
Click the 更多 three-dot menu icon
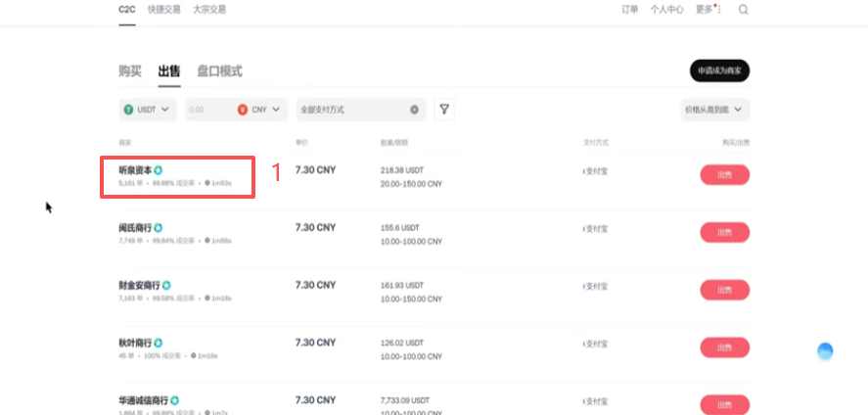(719, 10)
